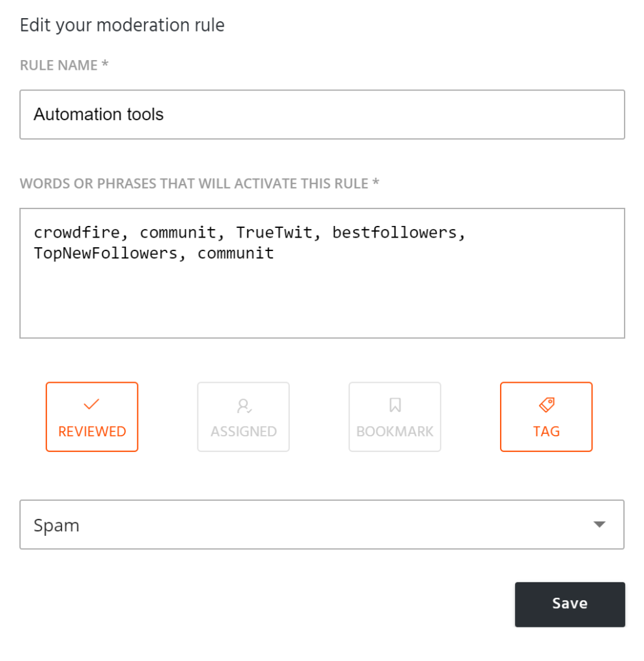Image resolution: width=644 pixels, height=661 pixels.
Task: Click the word crowdfire in the phrases box
Action: [x=77, y=232]
